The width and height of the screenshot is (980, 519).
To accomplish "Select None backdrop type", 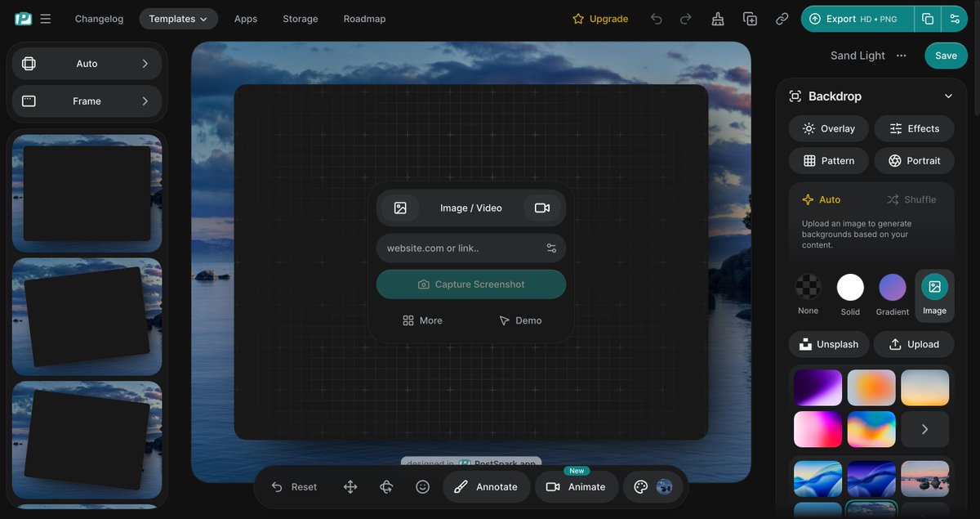I will pos(808,295).
